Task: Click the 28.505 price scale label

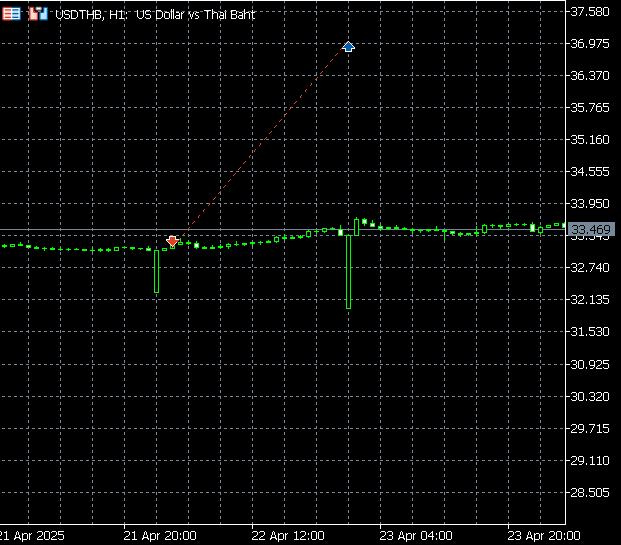Action: click(590, 492)
